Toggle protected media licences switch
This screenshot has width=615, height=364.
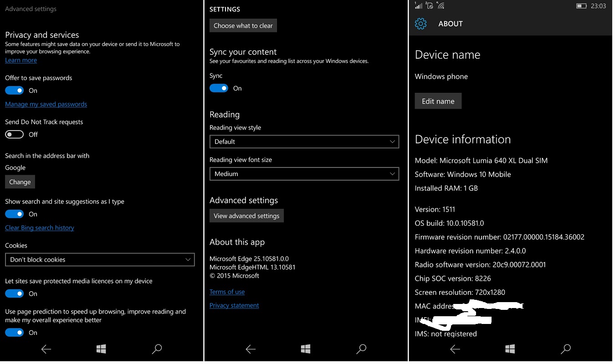14,293
